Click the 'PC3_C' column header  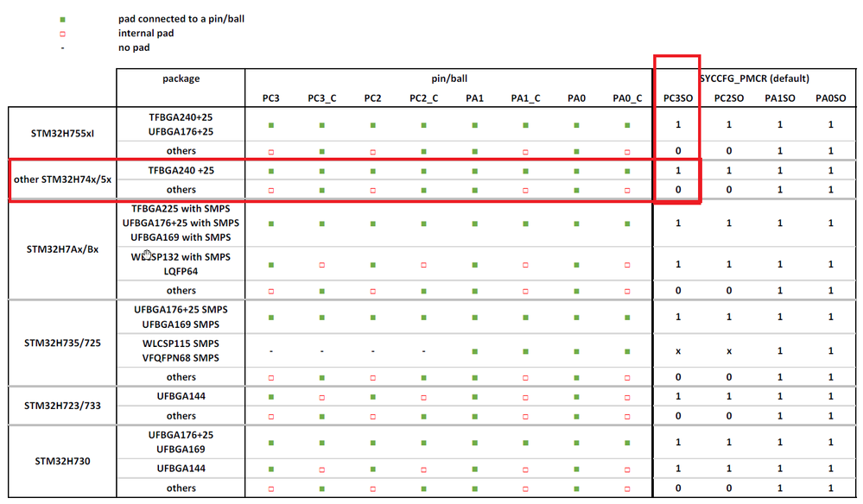(x=322, y=98)
